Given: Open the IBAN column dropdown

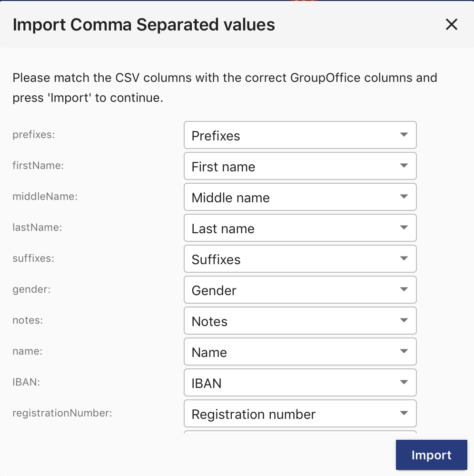Looking at the screenshot, I should pos(300,383).
